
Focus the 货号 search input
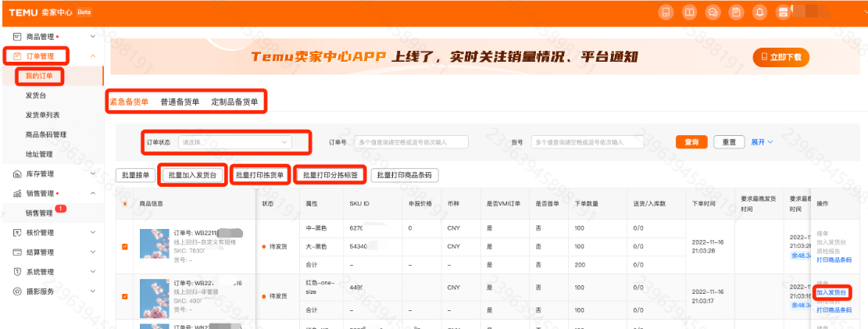[588, 142]
